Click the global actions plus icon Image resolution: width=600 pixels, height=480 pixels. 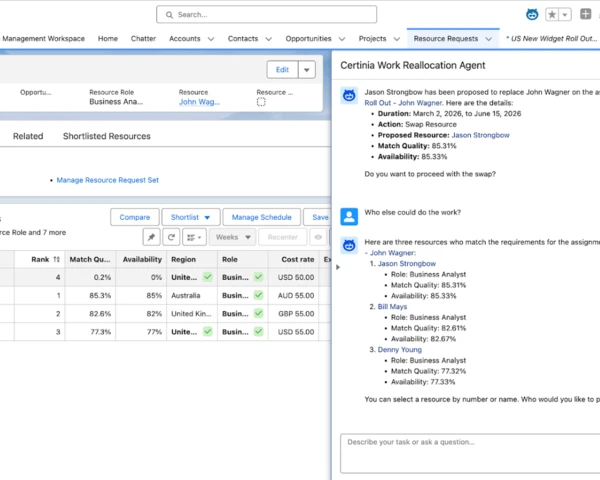(x=585, y=14)
